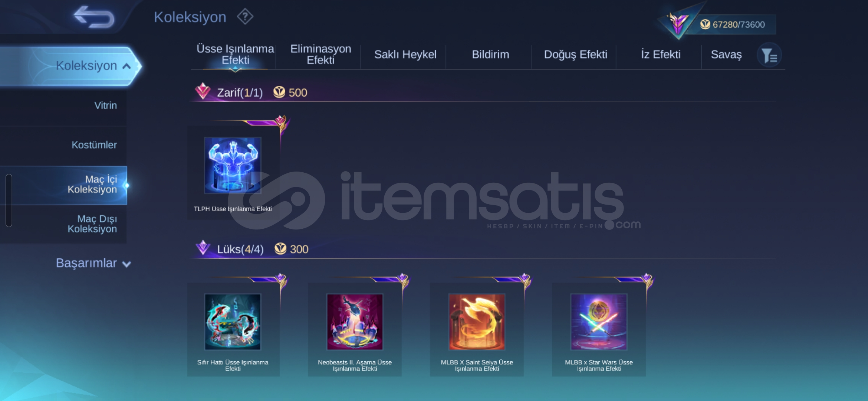The width and height of the screenshot is (868, 401).
Task: Tap the collection rank emblem
Action: pyautogui.click(x=678, y=24)
